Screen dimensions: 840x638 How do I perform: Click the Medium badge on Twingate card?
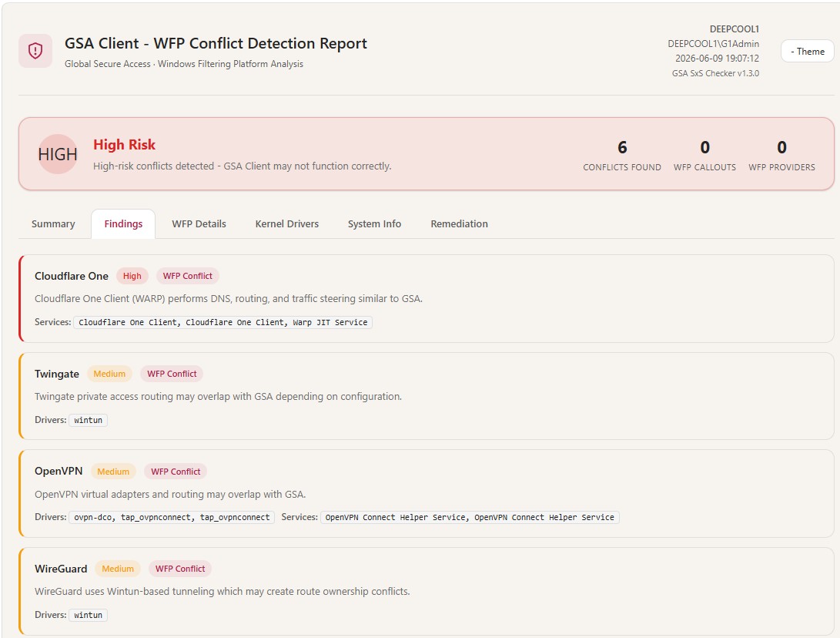coord(109,374)
